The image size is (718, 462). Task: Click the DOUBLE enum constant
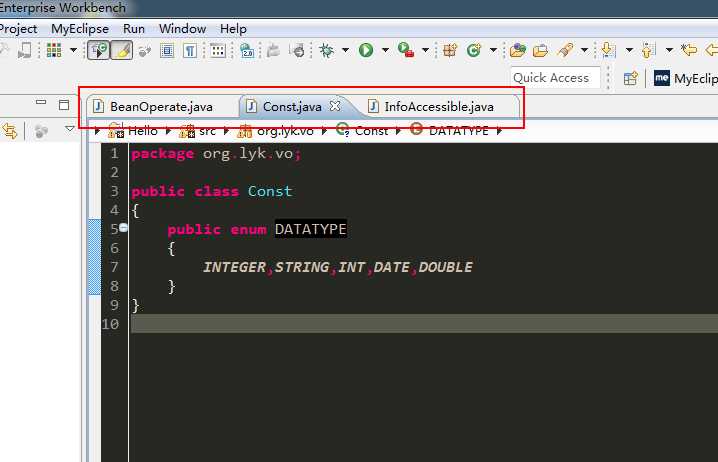point(445,267)
